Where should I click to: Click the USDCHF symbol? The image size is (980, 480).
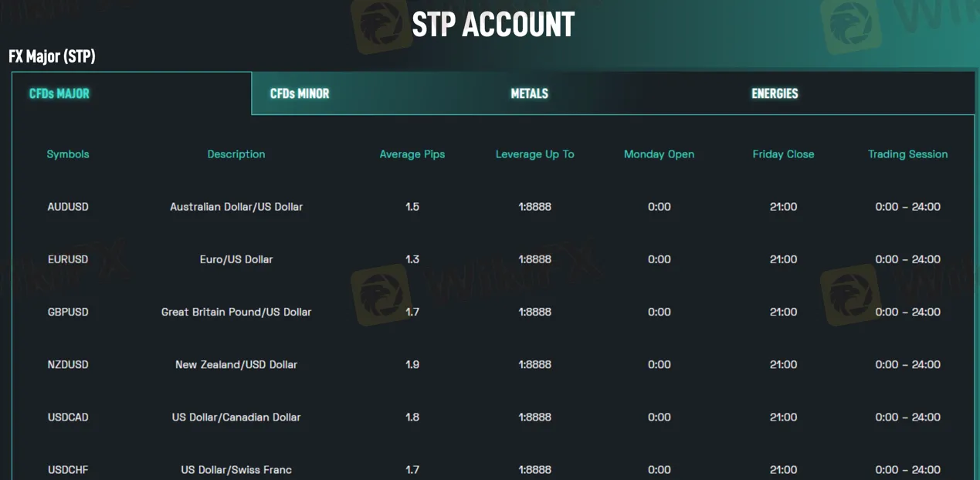pos(68,469)
